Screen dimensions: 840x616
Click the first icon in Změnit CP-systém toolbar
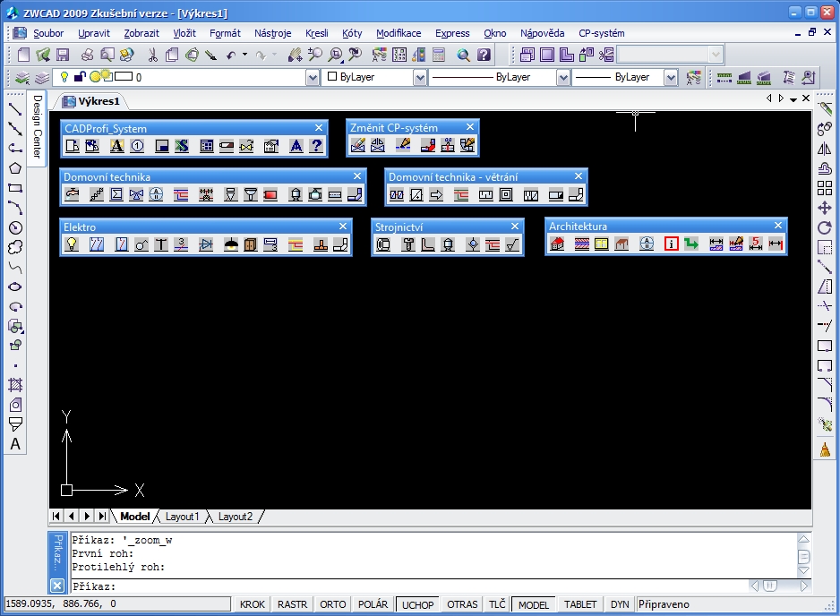[358, 145]
